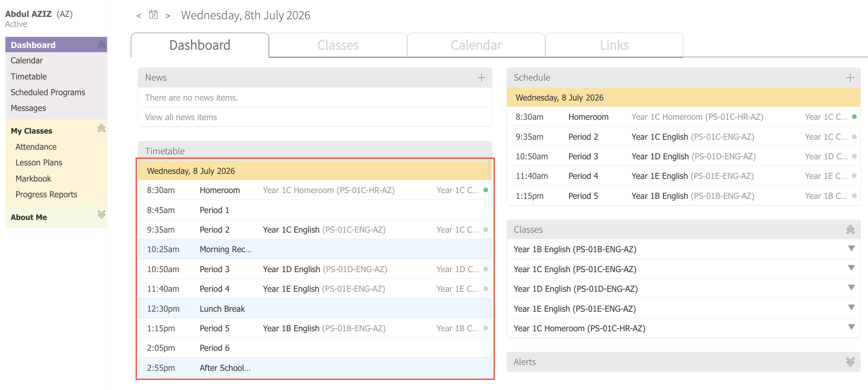The height and width of the screenshot is (390, 868).
Task: Click View all news items link
Action: coord(181,117)
